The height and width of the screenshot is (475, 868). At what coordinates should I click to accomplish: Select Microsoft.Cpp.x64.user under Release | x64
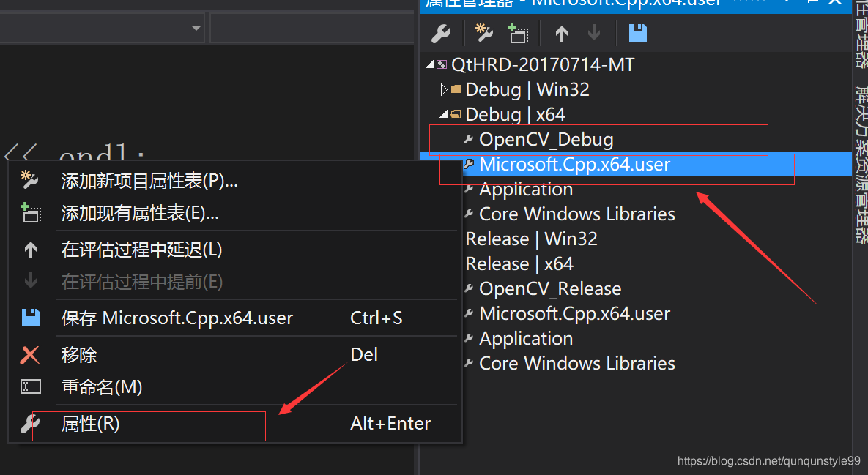[x=574, y=313]
